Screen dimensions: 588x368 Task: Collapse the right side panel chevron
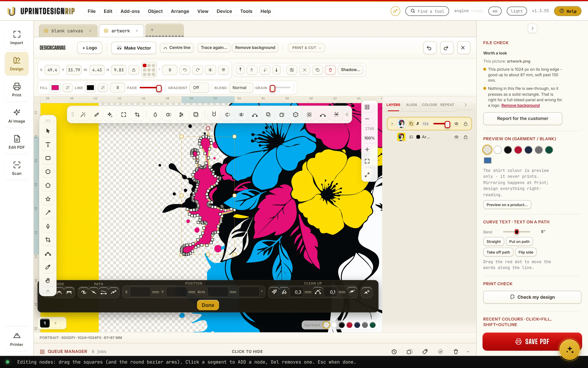pyautogui.click(x=532, y=28)
